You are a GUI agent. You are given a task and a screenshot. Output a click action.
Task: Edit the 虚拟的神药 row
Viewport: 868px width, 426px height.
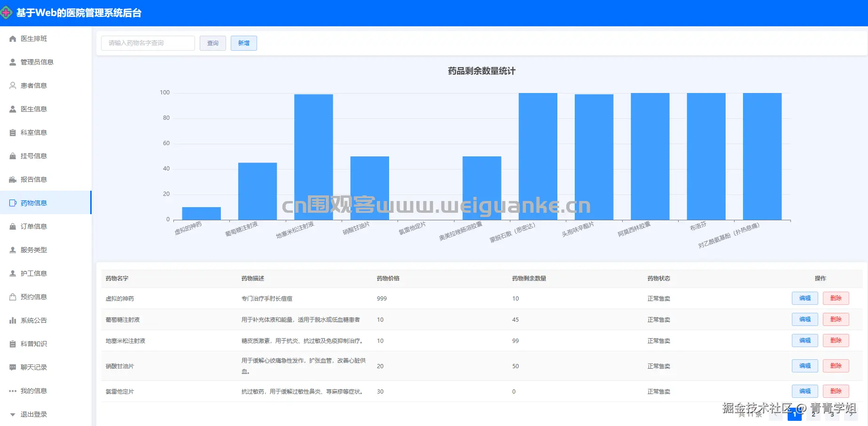coord(805,298)
